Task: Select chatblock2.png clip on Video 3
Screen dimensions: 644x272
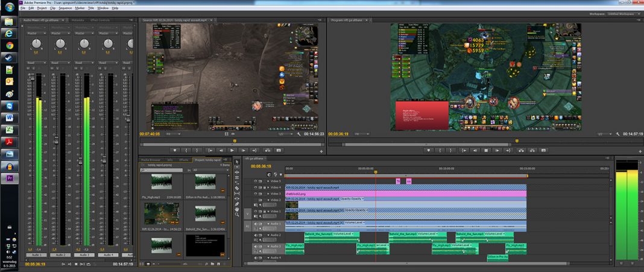Action: tap(406, 194)
